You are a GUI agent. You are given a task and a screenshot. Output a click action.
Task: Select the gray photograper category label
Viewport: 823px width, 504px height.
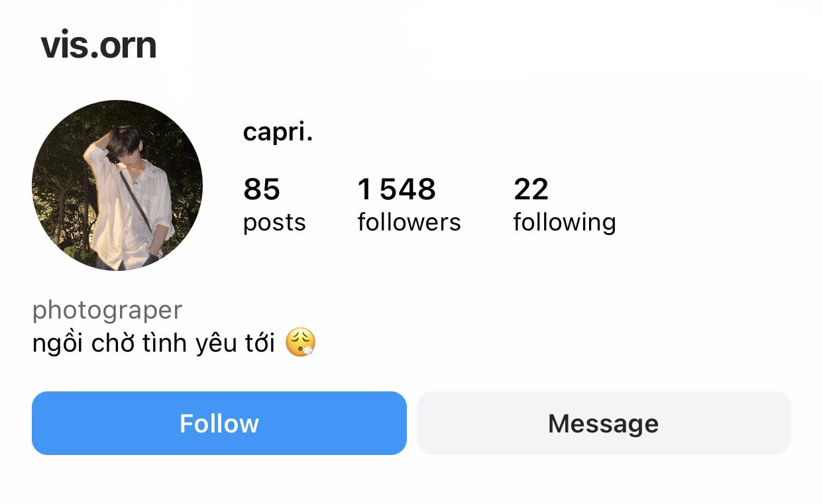[x=107, y=310]
